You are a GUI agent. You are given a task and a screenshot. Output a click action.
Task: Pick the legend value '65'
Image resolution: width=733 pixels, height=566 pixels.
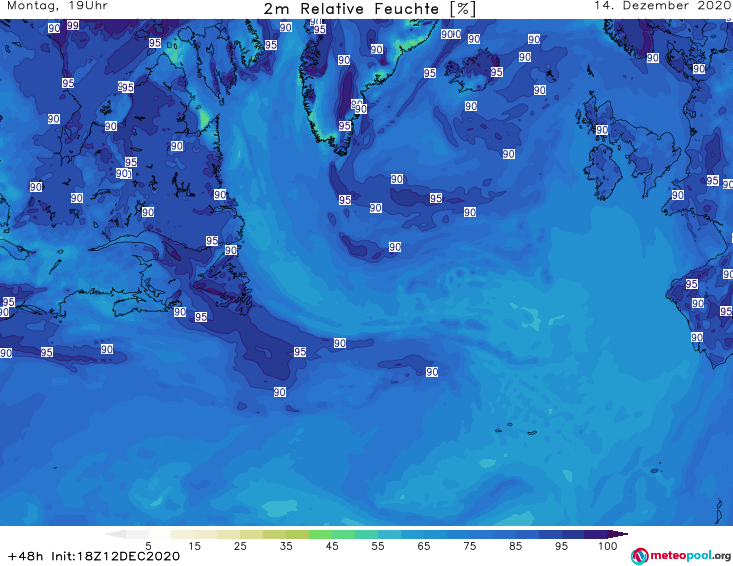(x=424, y=546)
